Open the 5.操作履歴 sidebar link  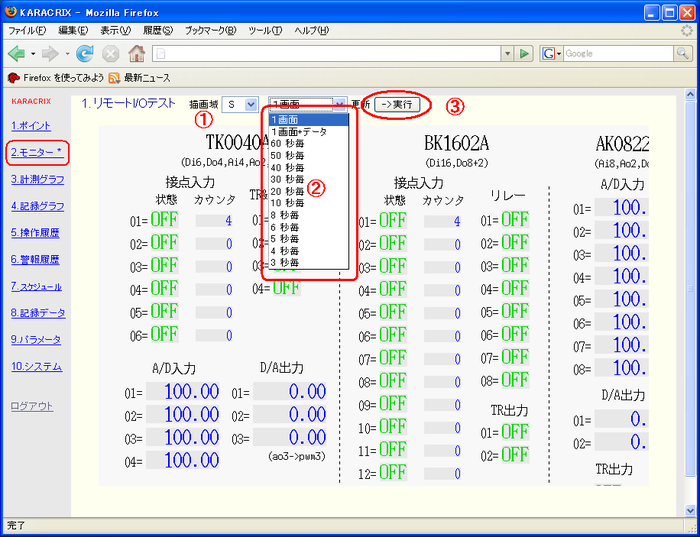35,233
